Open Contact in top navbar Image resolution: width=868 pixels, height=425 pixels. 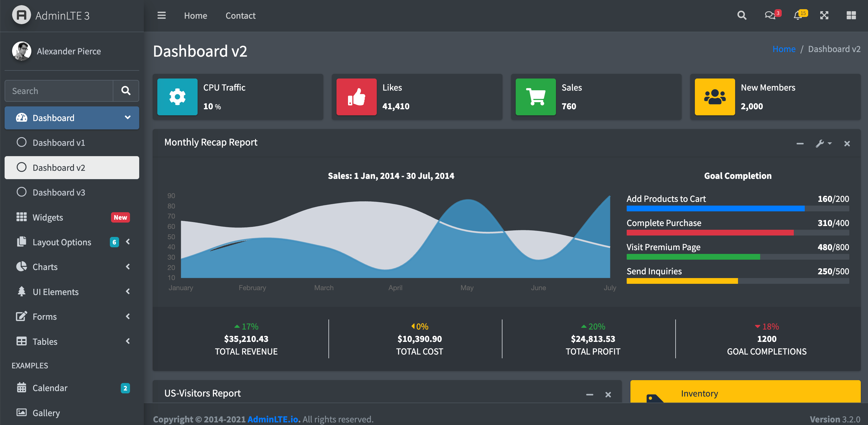click(240, 16)
